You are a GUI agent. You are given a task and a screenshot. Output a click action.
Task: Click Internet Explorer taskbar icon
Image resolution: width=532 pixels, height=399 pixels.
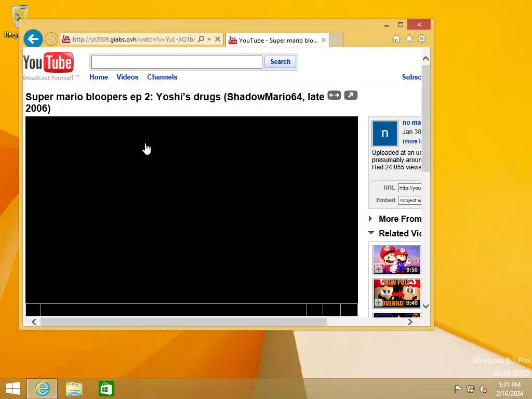coord(42,389)
